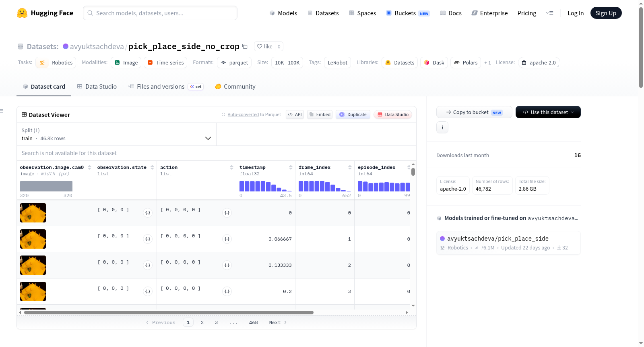
Task: Select the apache-2.0 license tag
Action: (539, 62)
